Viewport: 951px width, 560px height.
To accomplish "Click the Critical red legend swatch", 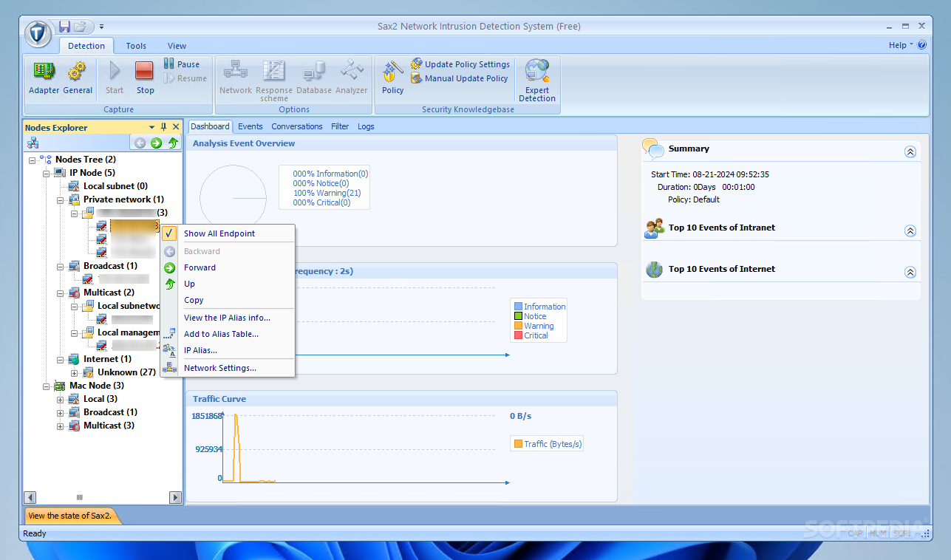I will [518, 335].
